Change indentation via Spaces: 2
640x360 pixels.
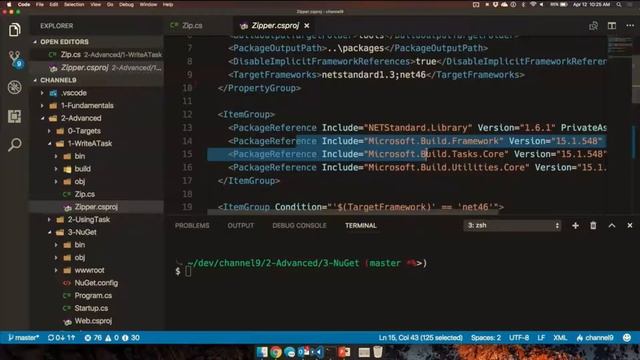click(x=486, y=338)
